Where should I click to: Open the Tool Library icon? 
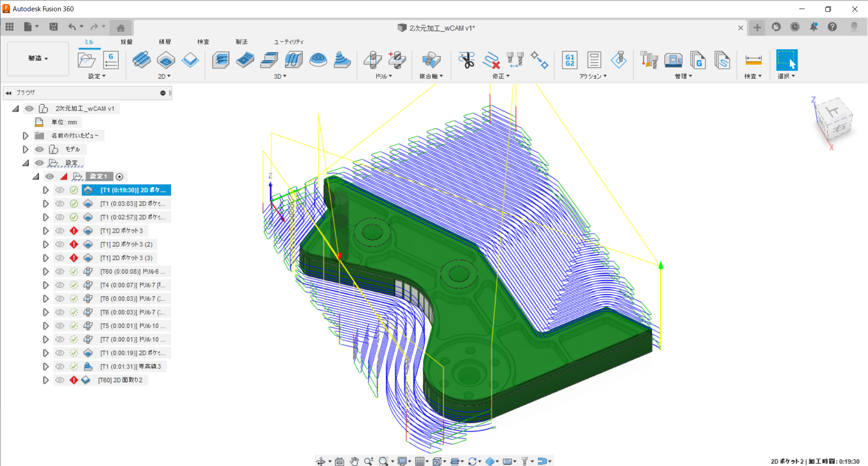[649, 60]
